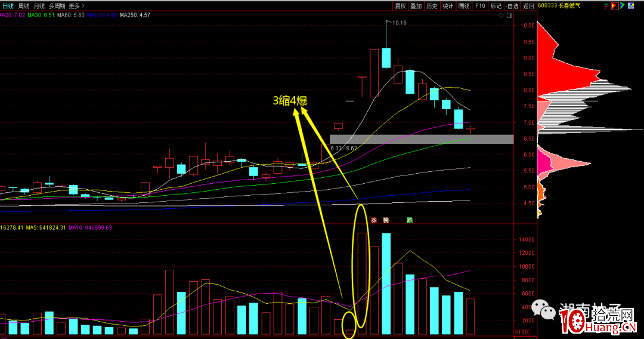Select the cyan candle with the 10.16 high
Viewport: 644px width, 339px height.
(386, 57)
